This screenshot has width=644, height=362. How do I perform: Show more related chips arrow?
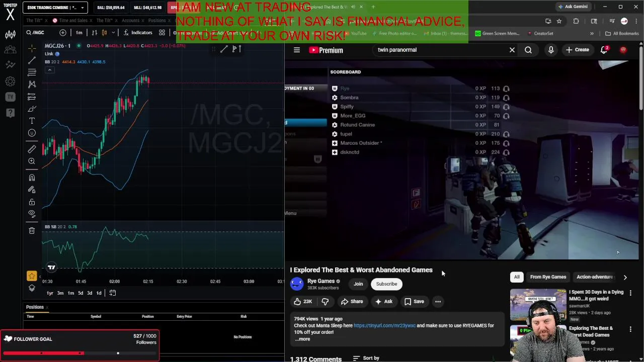(625, 277)
